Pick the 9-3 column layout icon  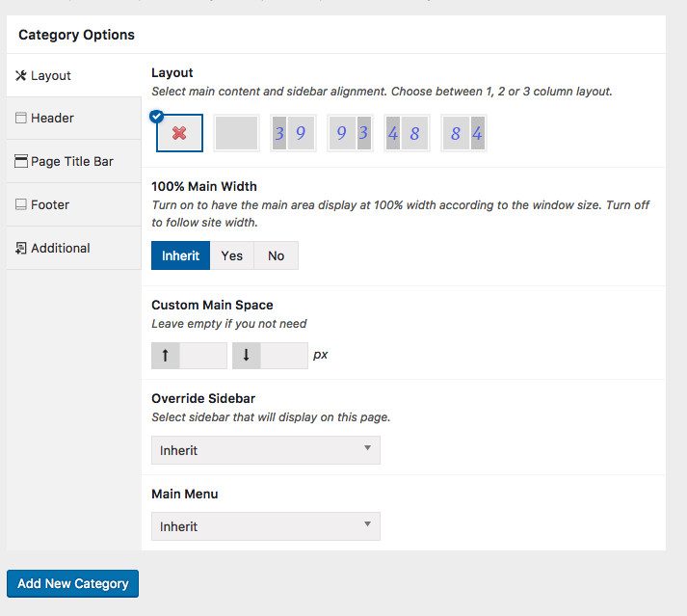[350, 133]
